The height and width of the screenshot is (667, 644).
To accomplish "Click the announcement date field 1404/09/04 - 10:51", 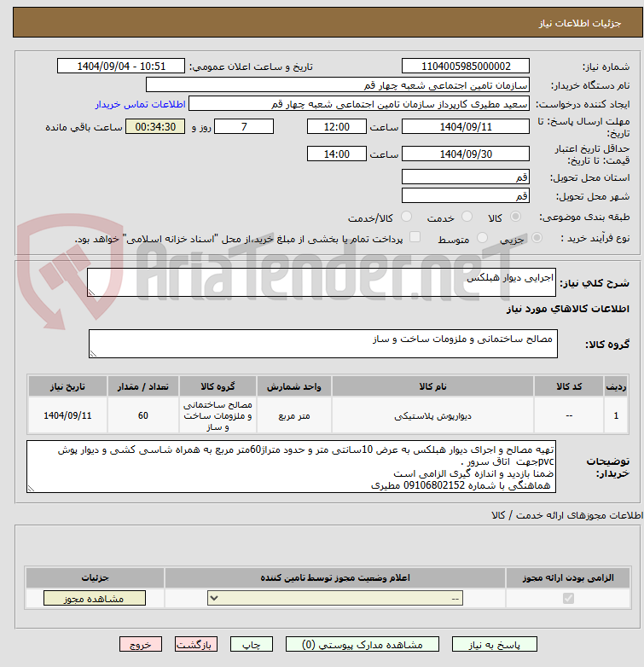I will [x=121, y=67].
